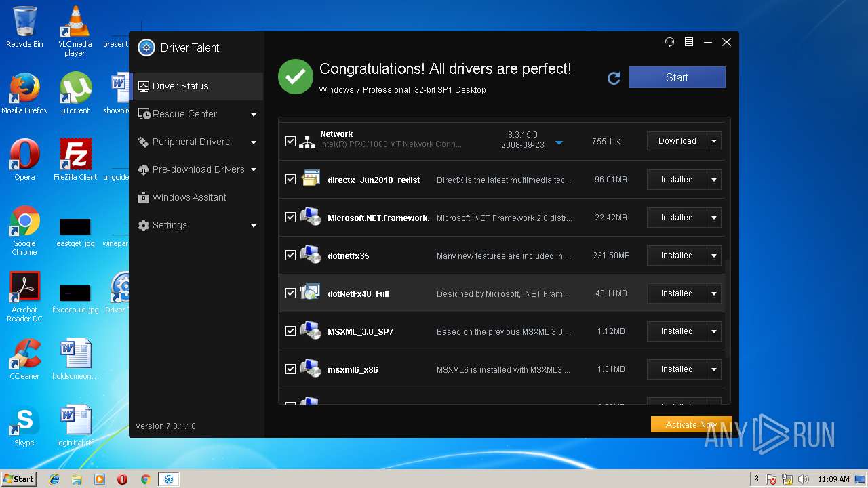Click volume speaker icon in system tray
868x488 pixels.
point(804,479)
